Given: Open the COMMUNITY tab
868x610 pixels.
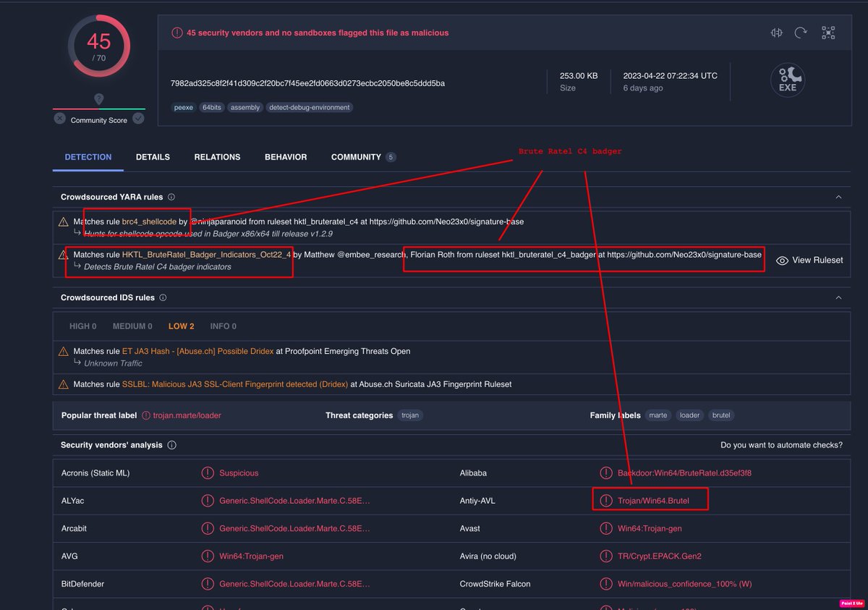Looking at the screenshot, I should (357, 157).
